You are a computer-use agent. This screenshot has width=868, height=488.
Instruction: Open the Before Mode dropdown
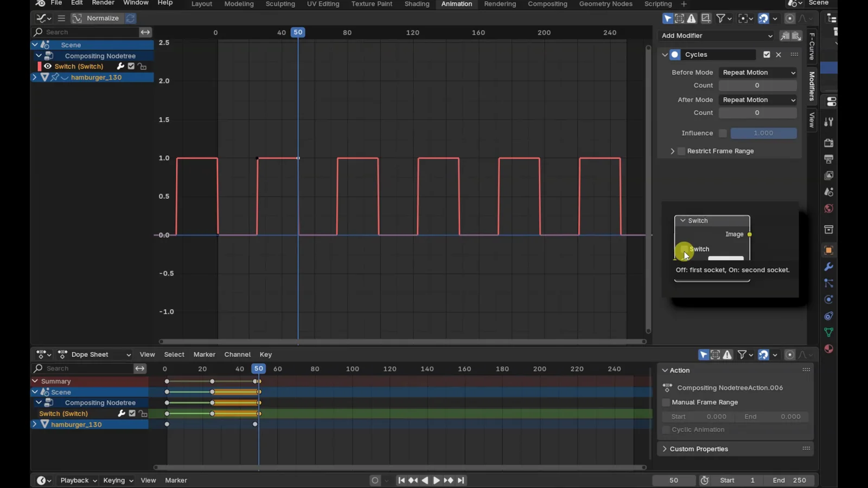coord(758,73)
